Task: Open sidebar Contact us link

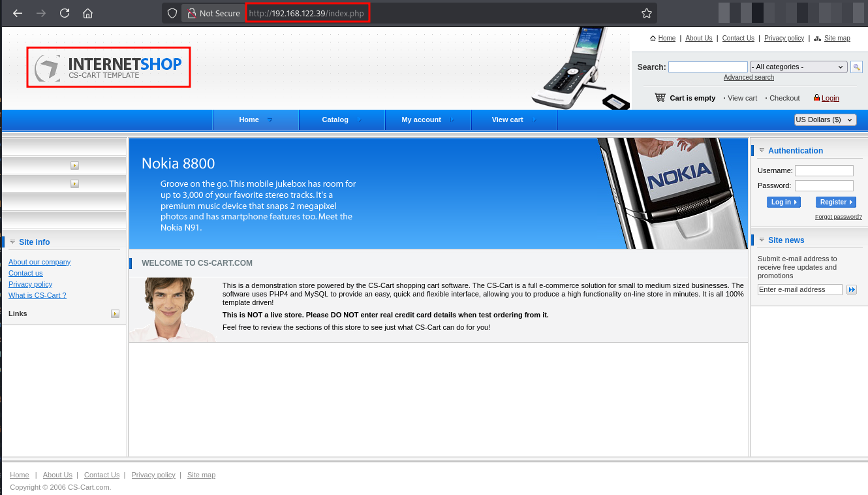Action: pyautogui.click(x=25, y=273)
